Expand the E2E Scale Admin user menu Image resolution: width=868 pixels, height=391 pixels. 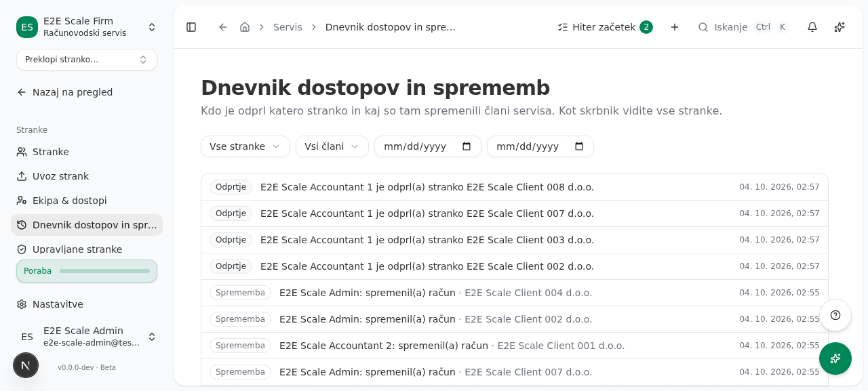87,337
